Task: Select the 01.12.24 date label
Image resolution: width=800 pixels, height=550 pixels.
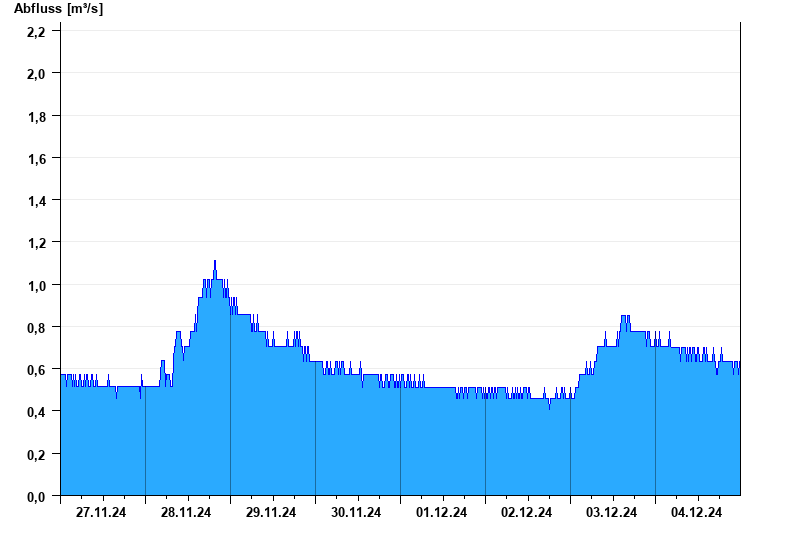Action: [x=441, y=513]
